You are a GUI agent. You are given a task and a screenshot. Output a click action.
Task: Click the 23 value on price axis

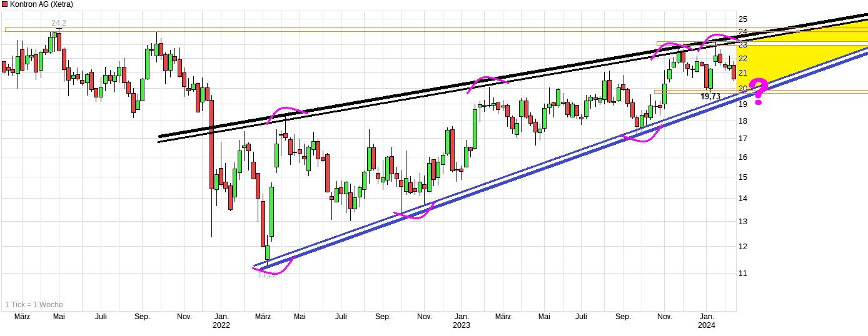743,45
